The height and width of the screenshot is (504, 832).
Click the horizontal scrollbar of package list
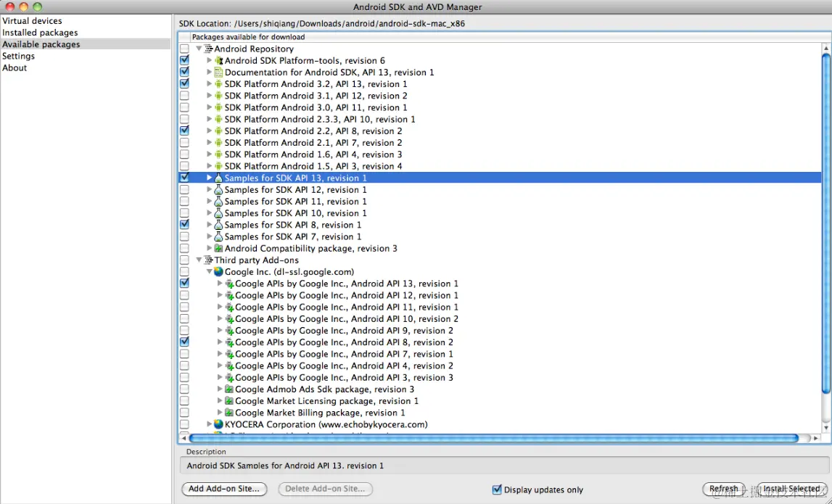(493, 438)
